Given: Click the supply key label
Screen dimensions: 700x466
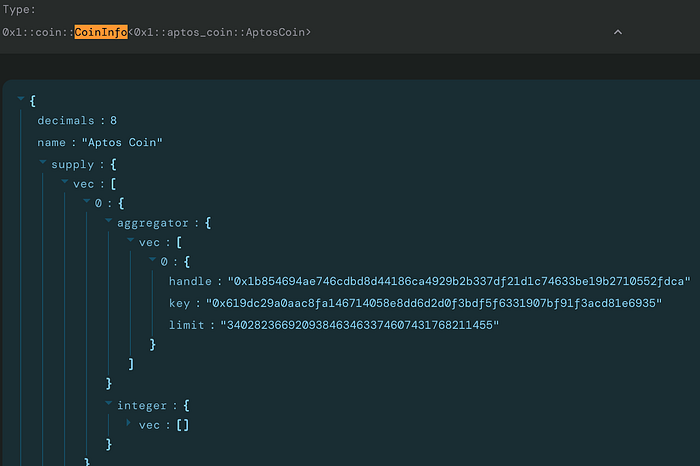Looking at the screenshot, I should (73, 165).
